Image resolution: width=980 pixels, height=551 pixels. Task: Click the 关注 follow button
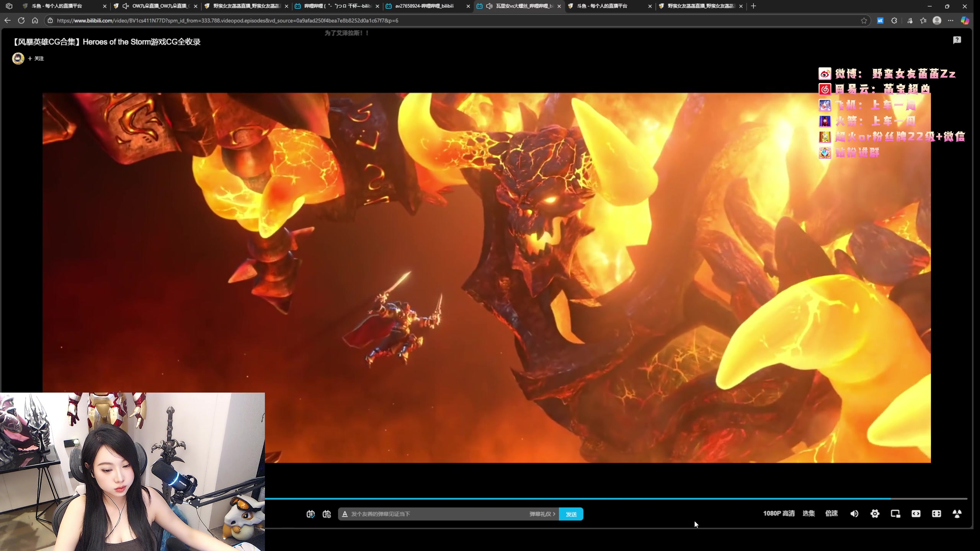36,59
